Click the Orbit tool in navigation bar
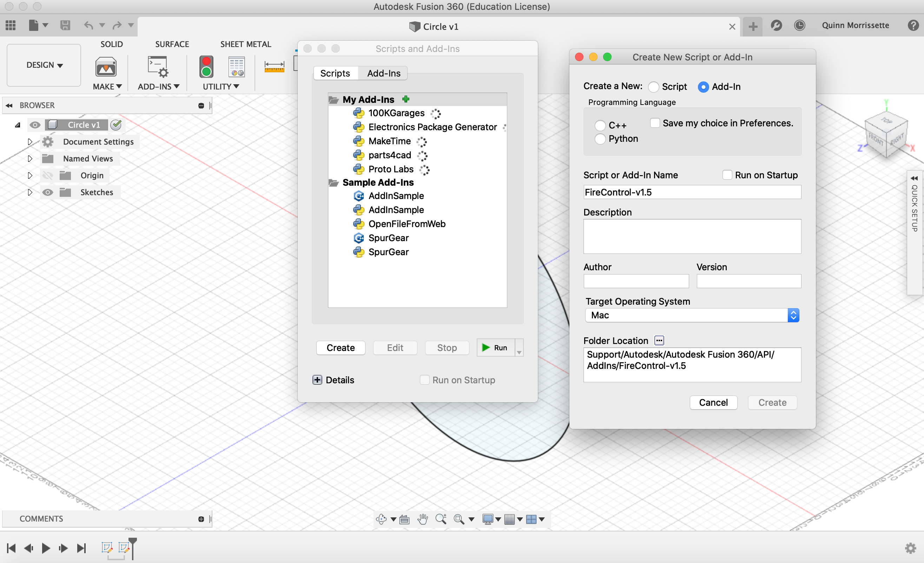This screenshot has width=924, height=563. (x=381, y=519)
